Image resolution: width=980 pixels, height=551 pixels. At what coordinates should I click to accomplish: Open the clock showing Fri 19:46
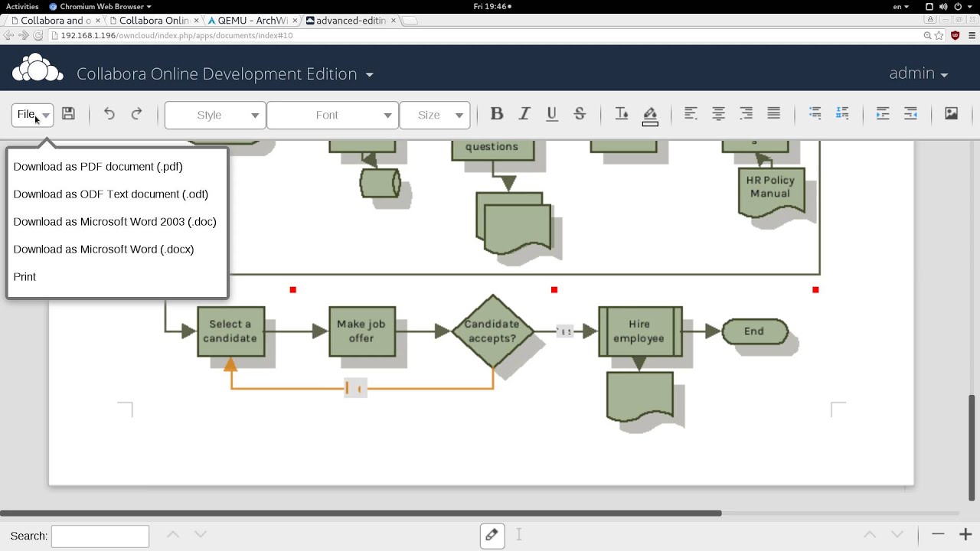pos(492,6)
